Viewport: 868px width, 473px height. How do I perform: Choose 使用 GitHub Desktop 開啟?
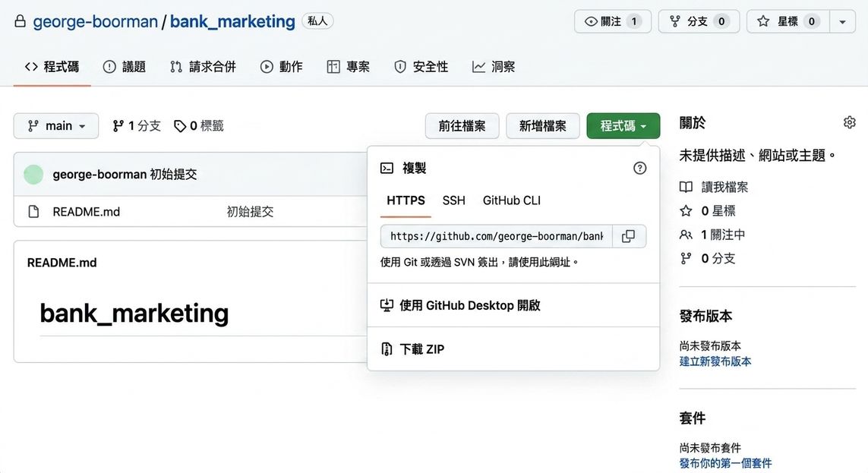pos(513,305)
